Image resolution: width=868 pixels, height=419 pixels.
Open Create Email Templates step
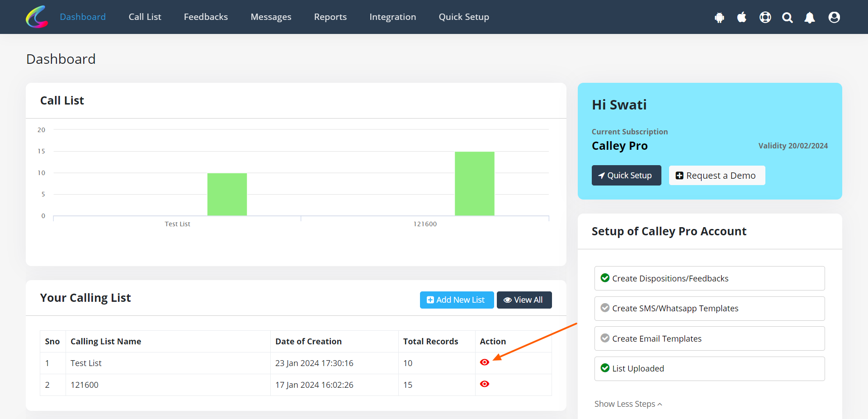click(x=709, y=338)
